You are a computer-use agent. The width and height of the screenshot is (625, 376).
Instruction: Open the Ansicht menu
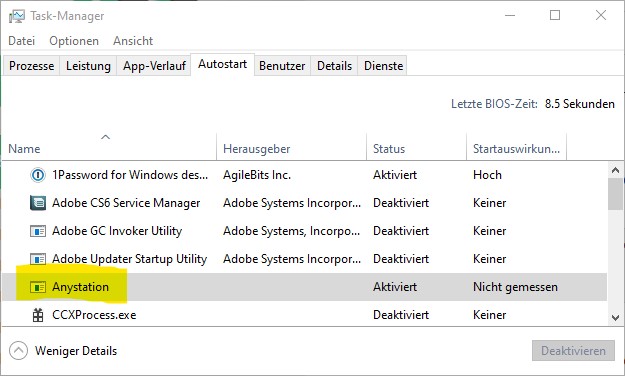tap(133, 41)
